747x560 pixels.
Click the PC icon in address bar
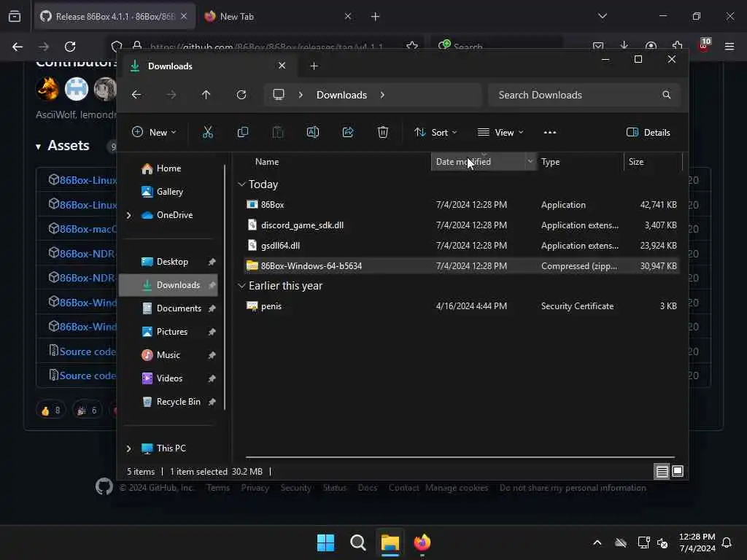(x=279, y=94)
